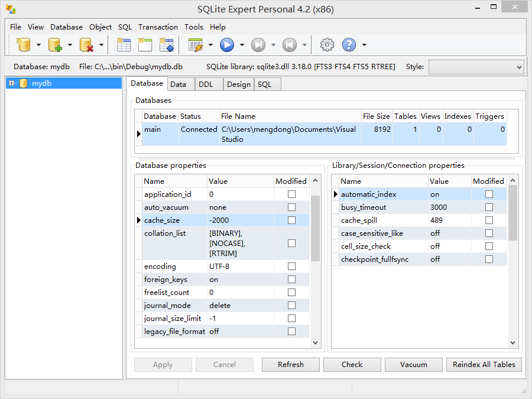
Task: Click the Open Database icon with green plus
Action: pyautogui.click(x=55, y=45)
